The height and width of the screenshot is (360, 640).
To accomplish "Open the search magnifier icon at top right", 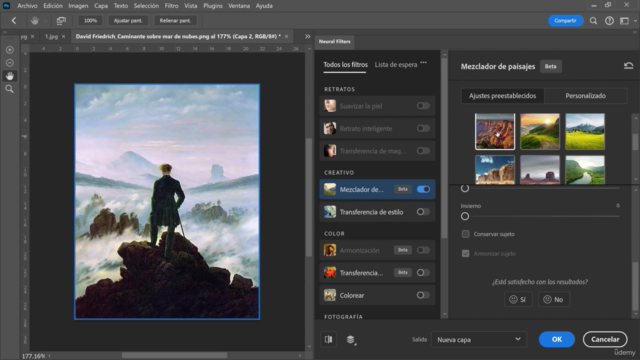I will coord(593,21).
